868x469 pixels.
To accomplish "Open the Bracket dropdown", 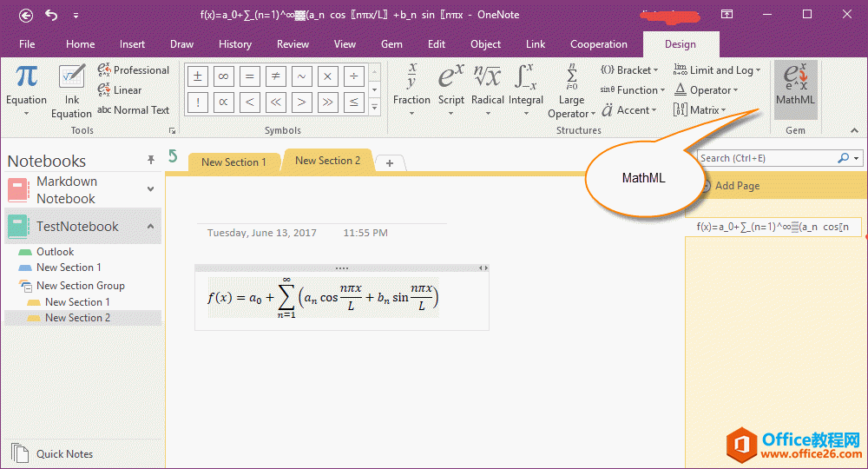I will click(x=629, y=70).
